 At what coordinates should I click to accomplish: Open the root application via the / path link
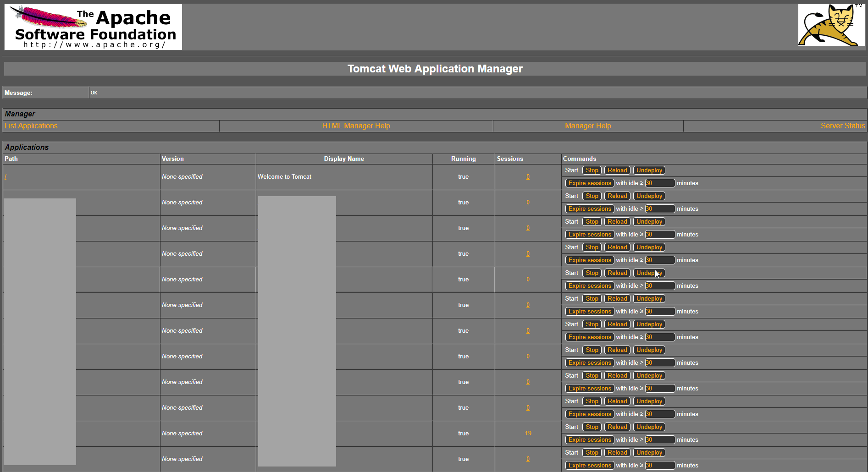pyautogui.click(x=6, y=176)
